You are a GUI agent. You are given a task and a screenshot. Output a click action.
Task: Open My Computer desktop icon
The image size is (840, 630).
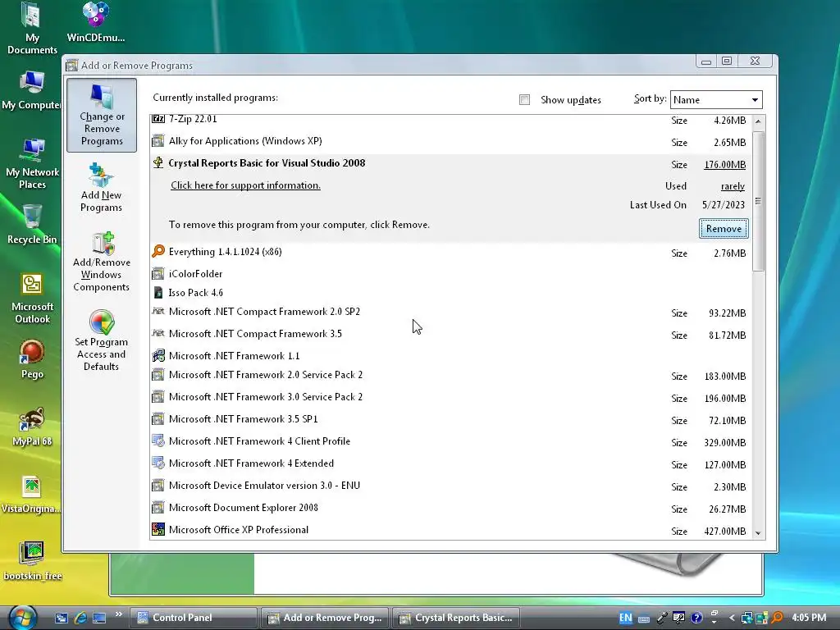pos(31,90)
